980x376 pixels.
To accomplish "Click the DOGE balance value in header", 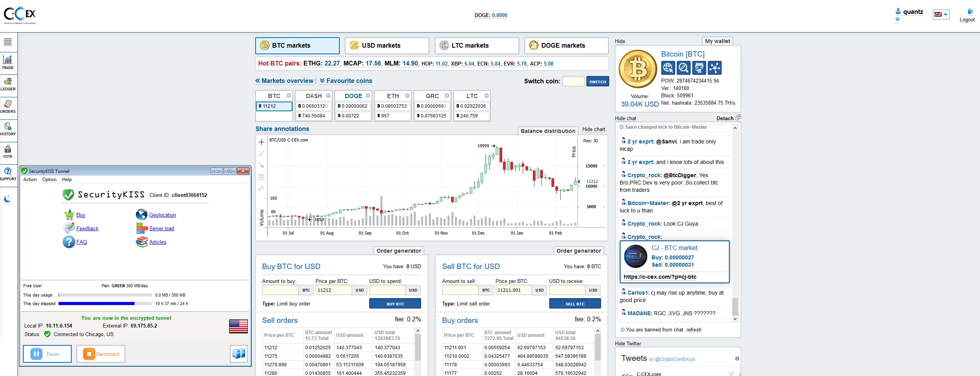I will coord(500,16).
